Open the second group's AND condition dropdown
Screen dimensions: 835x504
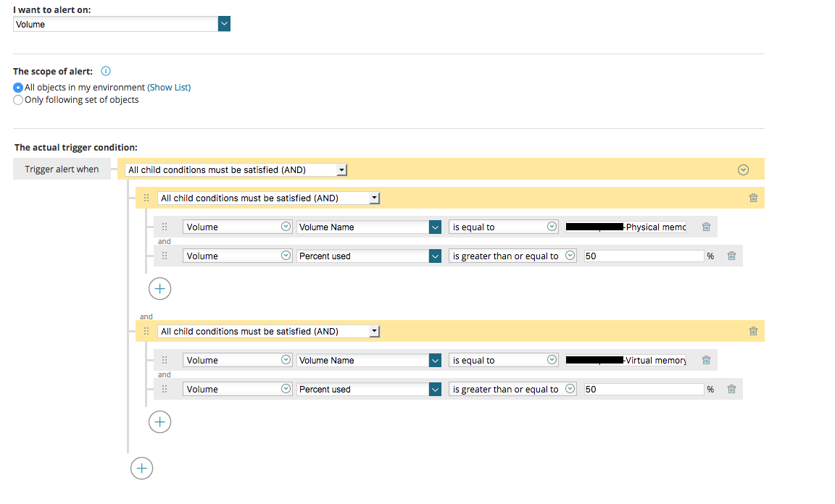coord(268,331)
